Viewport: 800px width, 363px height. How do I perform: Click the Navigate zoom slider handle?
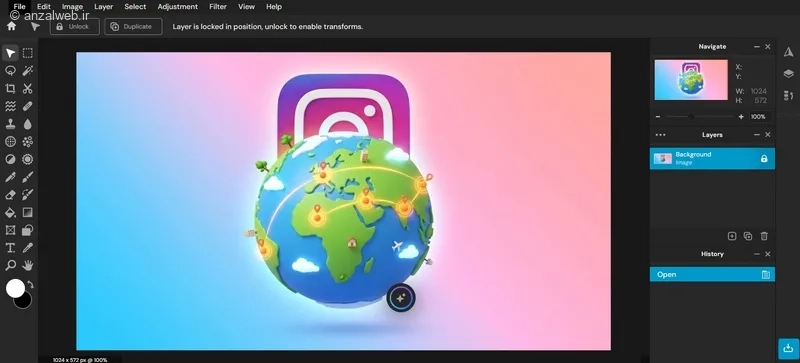(x=691, y=117)
